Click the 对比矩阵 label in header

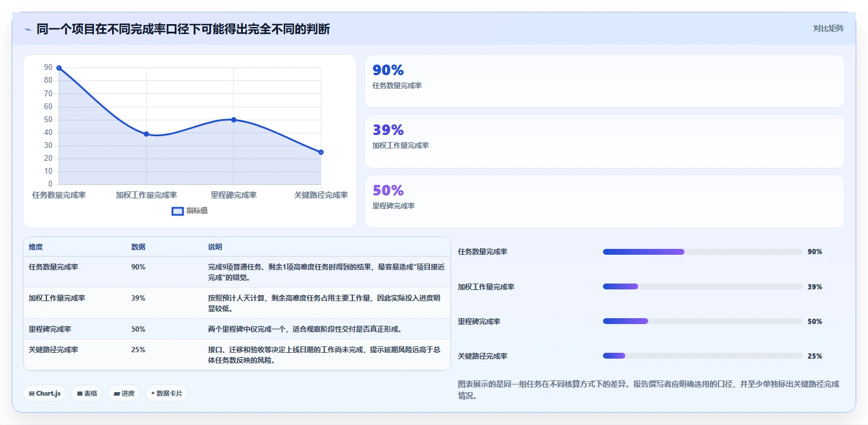(x=828, y=28)
